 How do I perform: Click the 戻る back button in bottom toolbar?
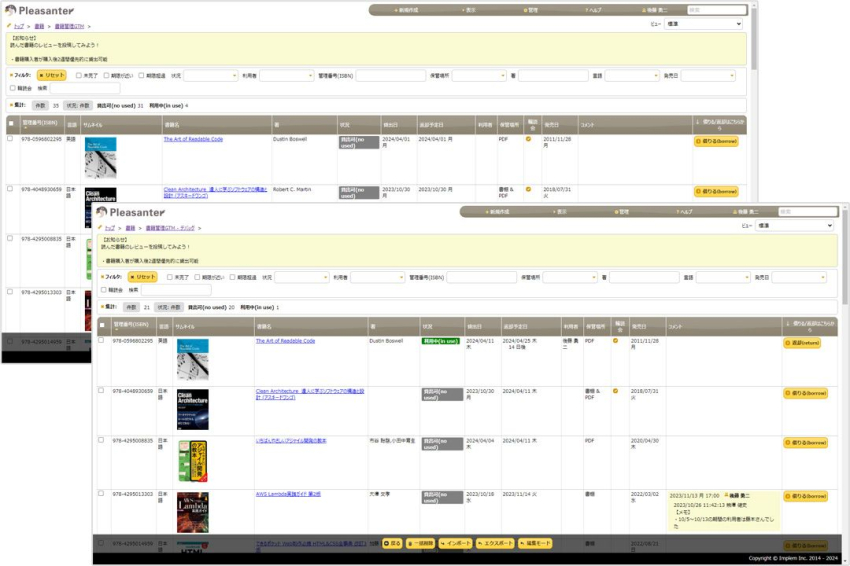[x=392, y=543]
